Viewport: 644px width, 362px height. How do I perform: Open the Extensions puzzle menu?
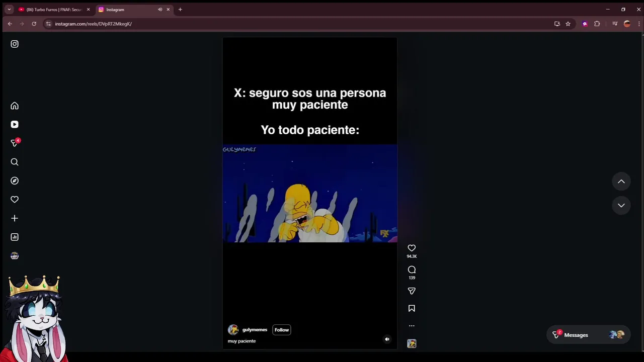pos(597,24)
